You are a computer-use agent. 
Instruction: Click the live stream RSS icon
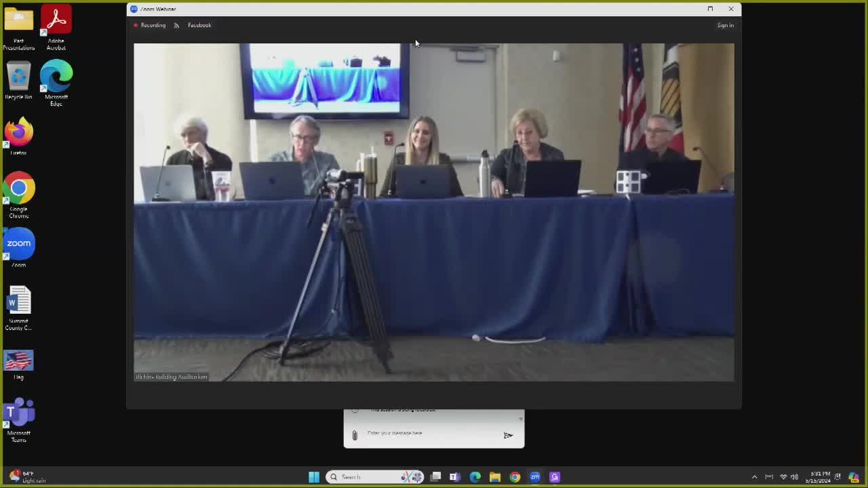(176, 25)
